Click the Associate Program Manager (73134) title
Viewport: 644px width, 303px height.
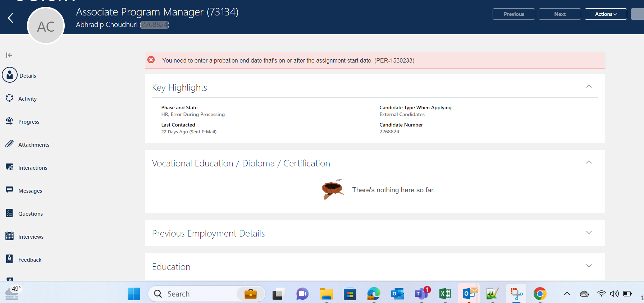(x=157, y=12)
